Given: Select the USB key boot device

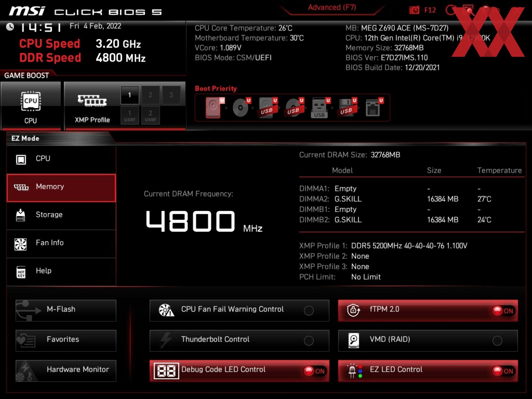Looking at the screenshot, I should point(321,108).
